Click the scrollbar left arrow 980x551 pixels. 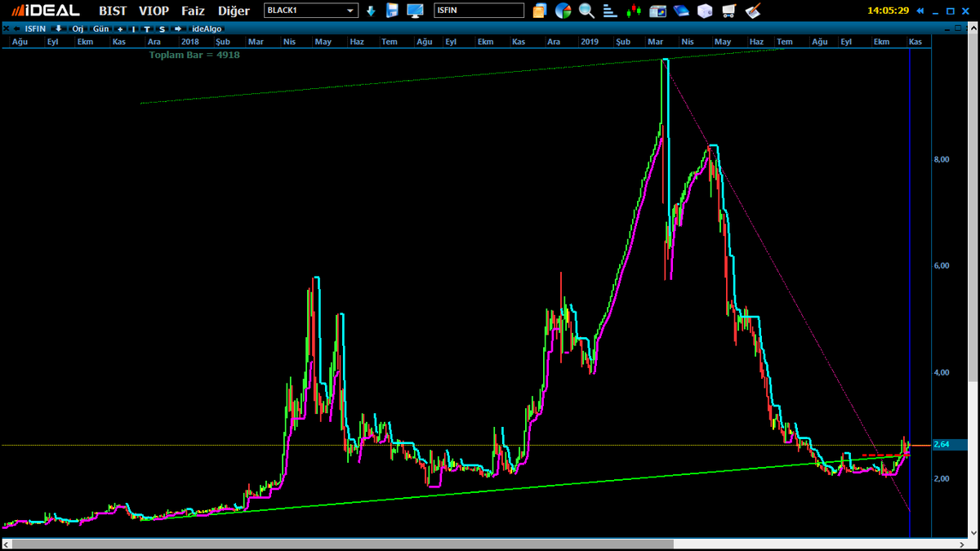[x=6, y=544]
